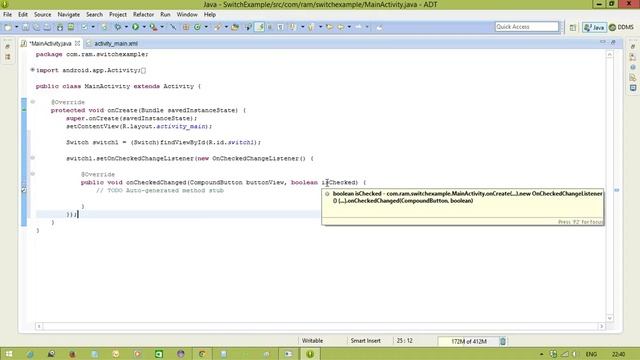640x360 pixels.
Task: Click the Save toolbar icon
Action: 25,27
